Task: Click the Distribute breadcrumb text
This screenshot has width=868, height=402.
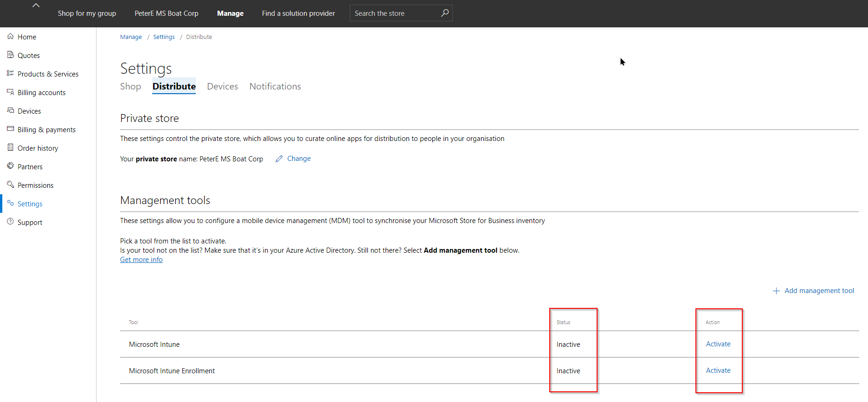Action: coord(199,37)
